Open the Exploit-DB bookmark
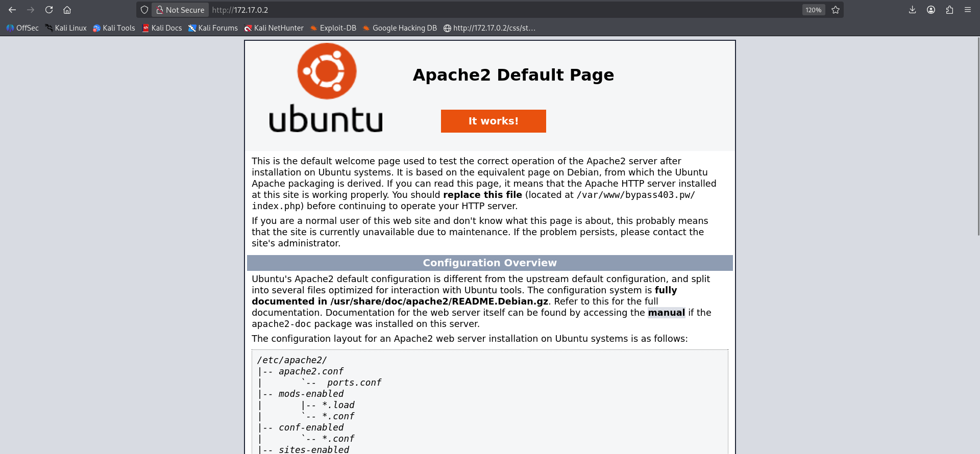Screen dimensions: 980x454 (x=333, y=28)
